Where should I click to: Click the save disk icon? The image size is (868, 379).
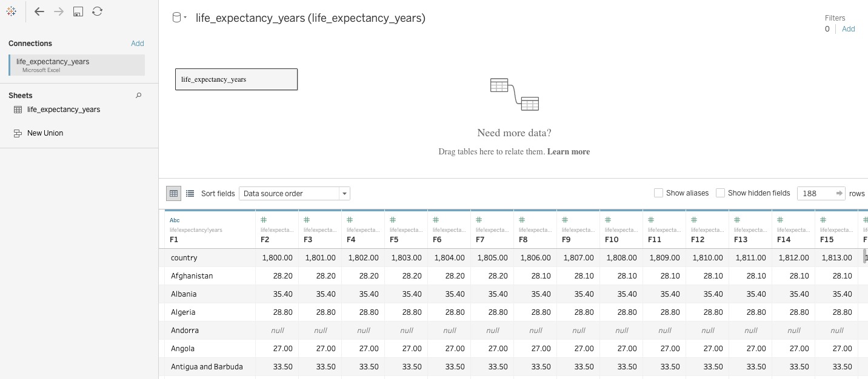pos(78,12)
